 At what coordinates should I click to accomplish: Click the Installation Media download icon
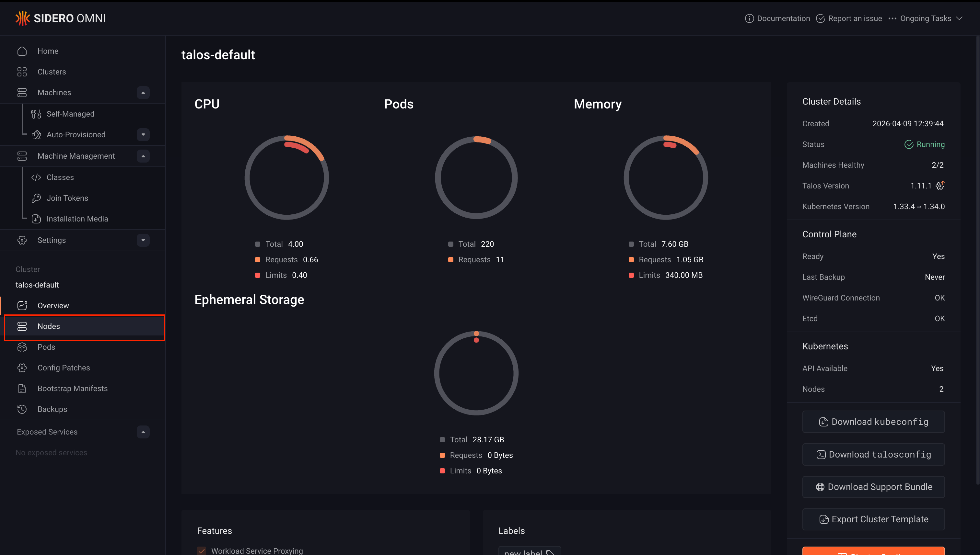tap(36, 219)
